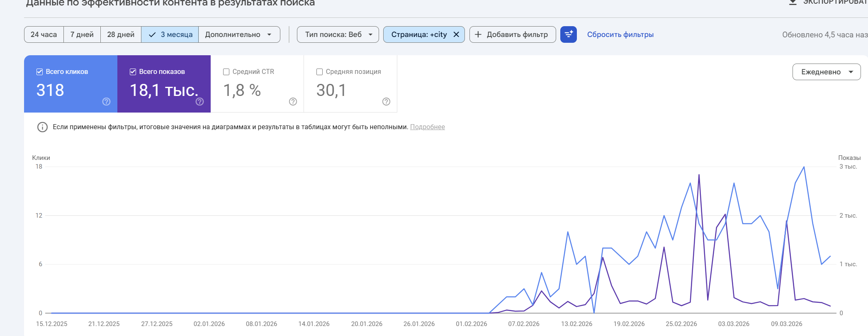Image resolution: width=868 pixels, height=336 pixels.
Task: Click help icon on 'Средняя позиция' card
Action: [x=387, y=102]
